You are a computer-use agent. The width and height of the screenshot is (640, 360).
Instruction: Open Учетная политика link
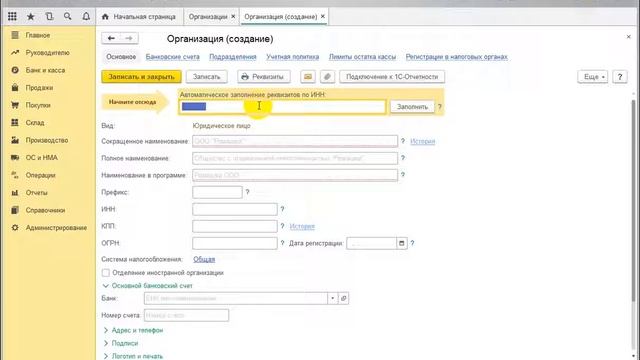(x=293, y=57)
